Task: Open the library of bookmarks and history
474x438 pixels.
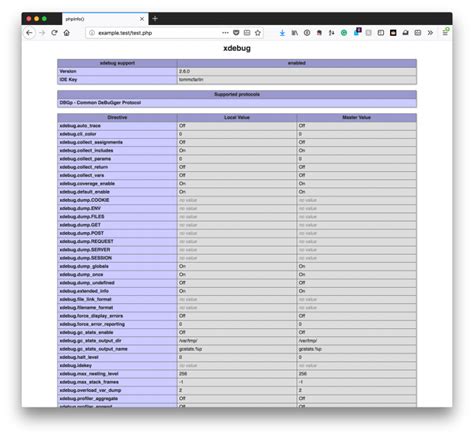Action: pos(295,33)
